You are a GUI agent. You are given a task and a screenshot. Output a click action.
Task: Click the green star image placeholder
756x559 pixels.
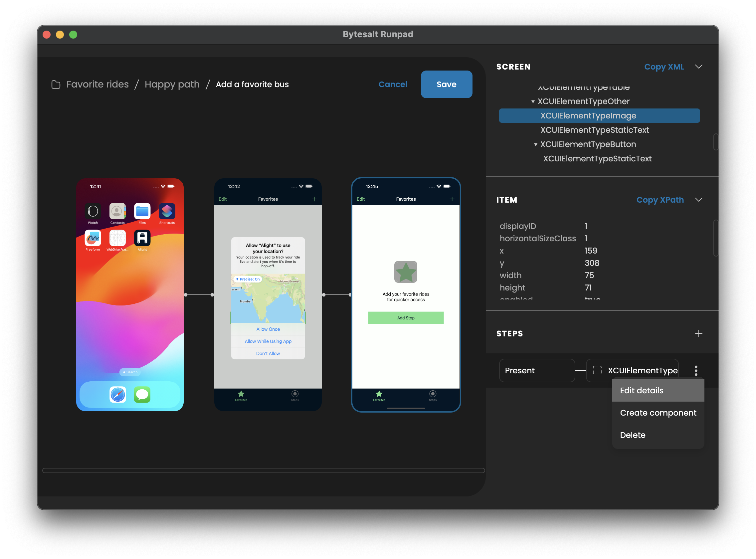(x=405, y=272)
